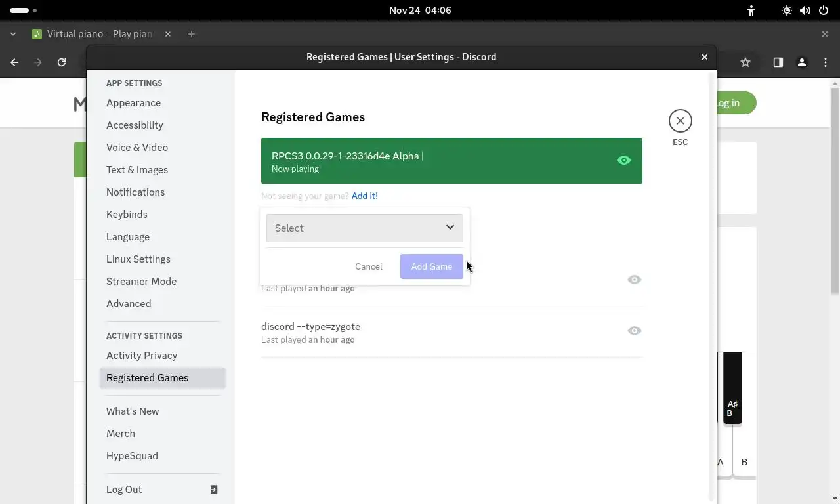Click the volume icon in top bar
840x504 pixels.
click(x=805, y=10)
